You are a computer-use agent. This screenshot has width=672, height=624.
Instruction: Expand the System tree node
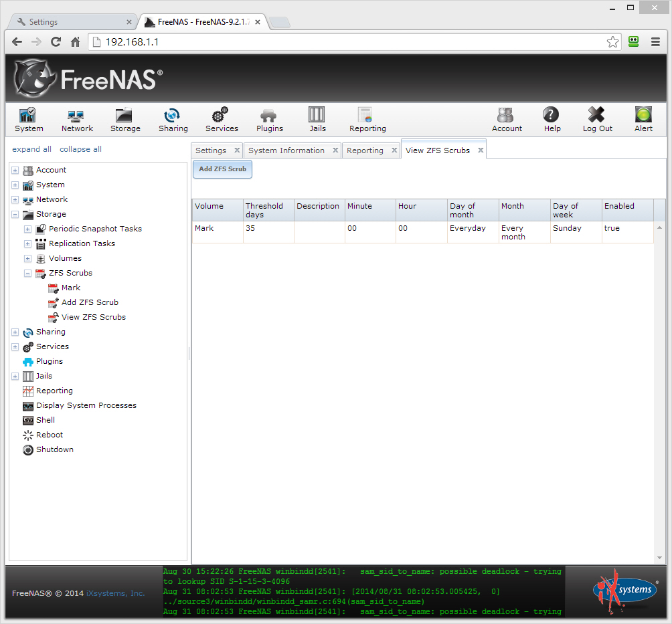coord(15,185)
